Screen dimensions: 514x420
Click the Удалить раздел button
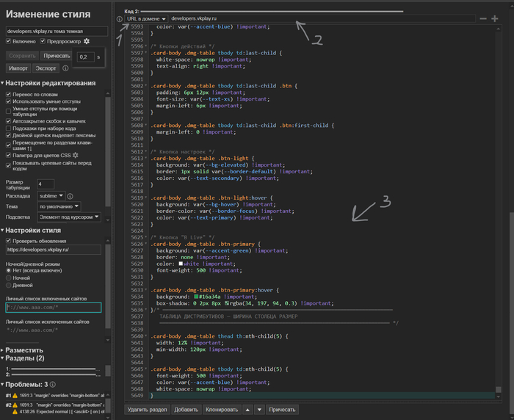coord(148,410)
